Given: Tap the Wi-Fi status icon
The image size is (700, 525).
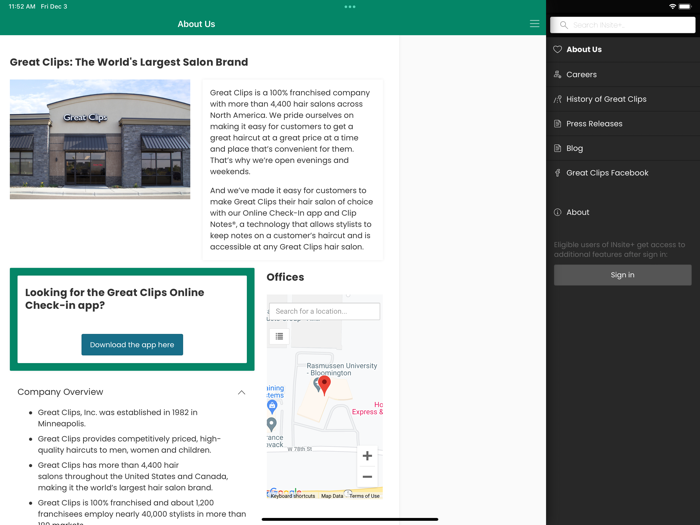Looking at the screenshot, I should [x=672, y=6].
